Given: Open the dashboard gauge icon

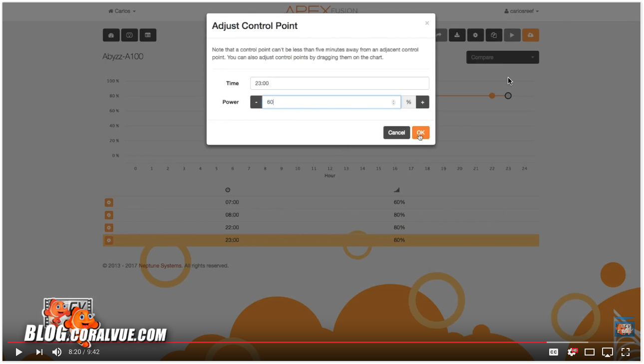Looking at the screenshot, I should tap(111, 35).
